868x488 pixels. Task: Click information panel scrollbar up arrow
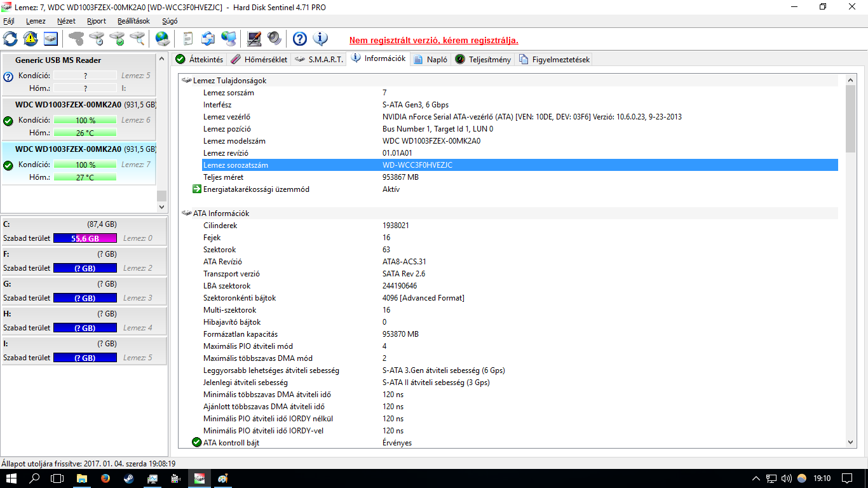click(x=851, y=80)
